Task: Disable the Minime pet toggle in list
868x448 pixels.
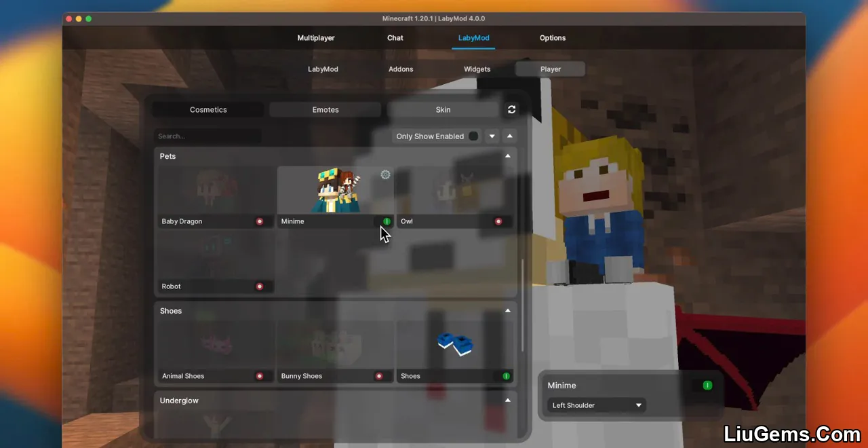Action: pyautogui.click(x=387, y=221)
